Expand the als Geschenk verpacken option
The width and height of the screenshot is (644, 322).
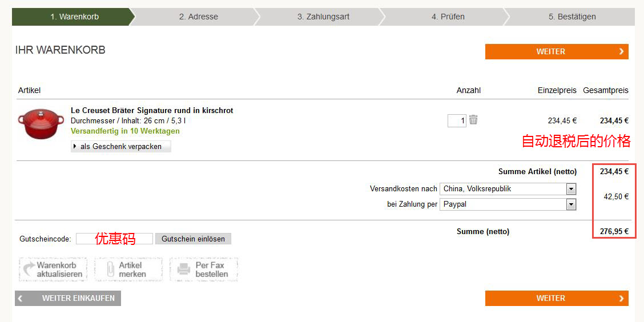click(121, 146)
